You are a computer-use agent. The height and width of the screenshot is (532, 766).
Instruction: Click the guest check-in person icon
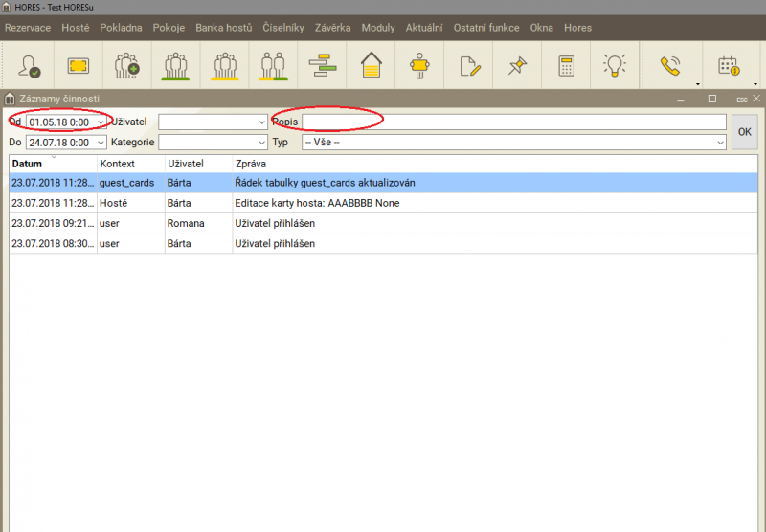29,66
